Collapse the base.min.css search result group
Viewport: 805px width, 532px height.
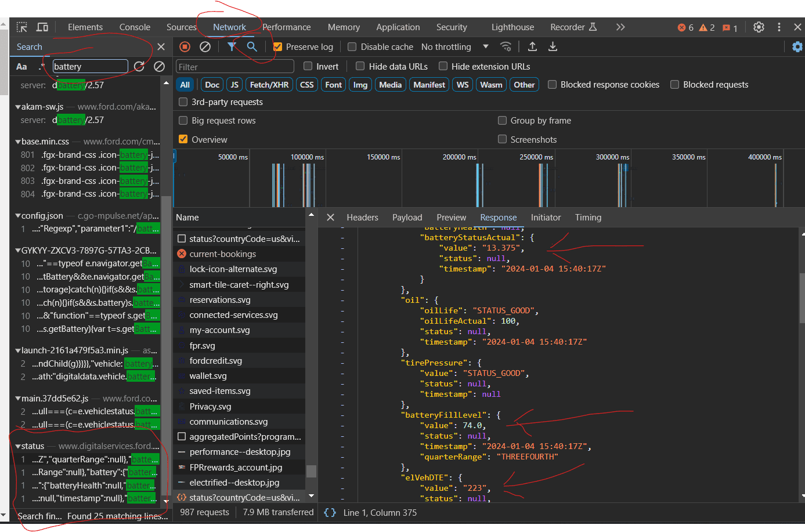pos(18,142)
